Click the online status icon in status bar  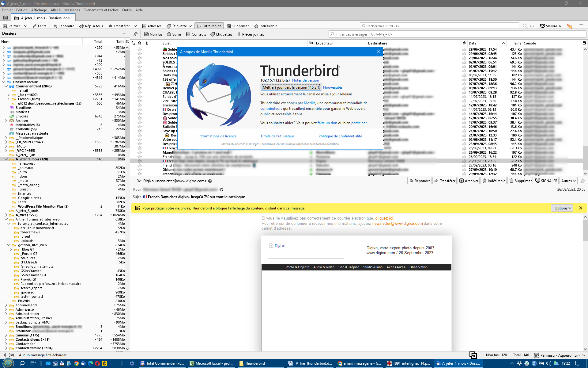coord(11,355)
